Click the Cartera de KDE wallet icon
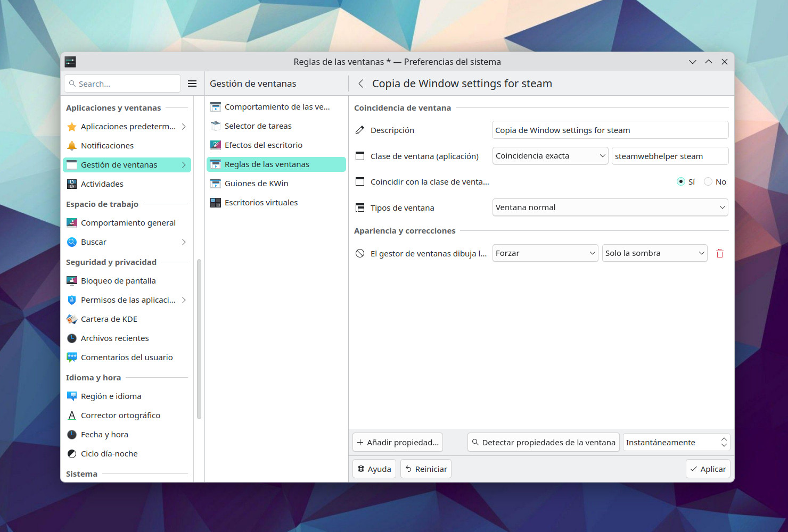Screen dimensions: 788x532 point(72,319)
